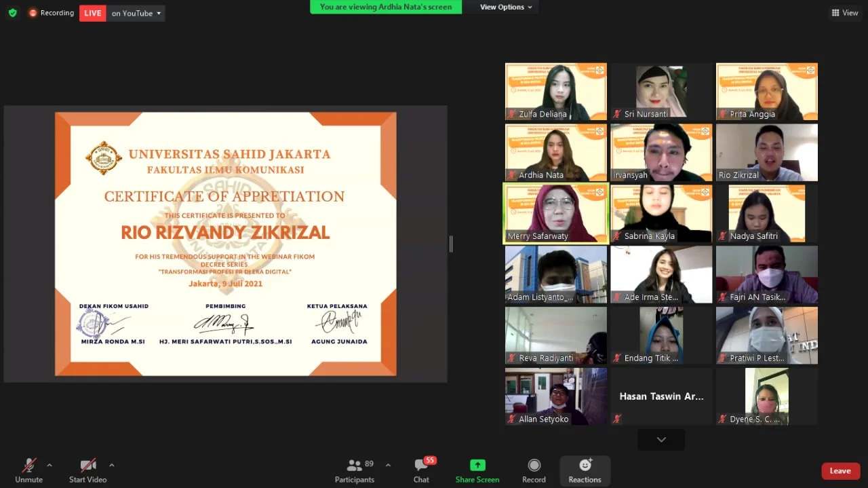Click the muted mic icon beside Reva Radiyanti
The image size is (868, 488).
point(512,358)
